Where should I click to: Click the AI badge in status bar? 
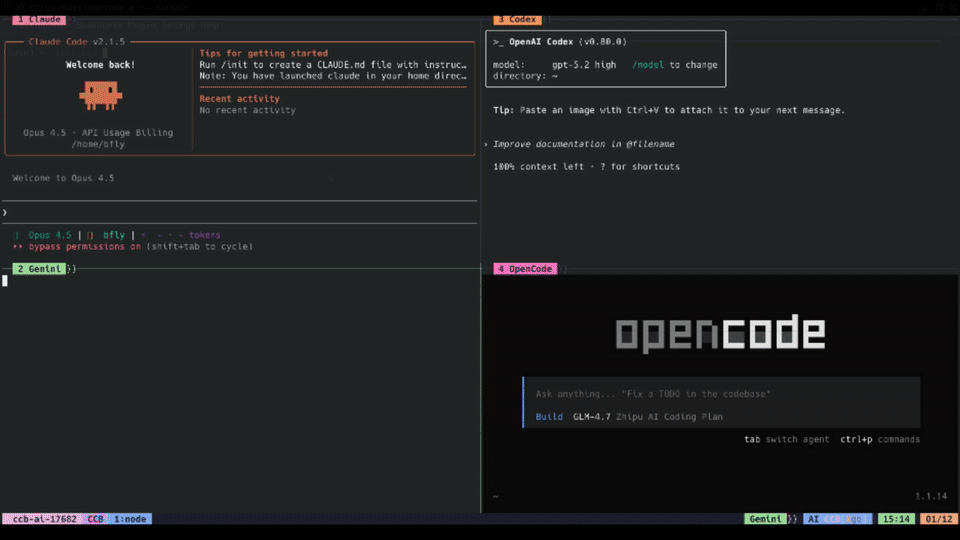[814, 519]
